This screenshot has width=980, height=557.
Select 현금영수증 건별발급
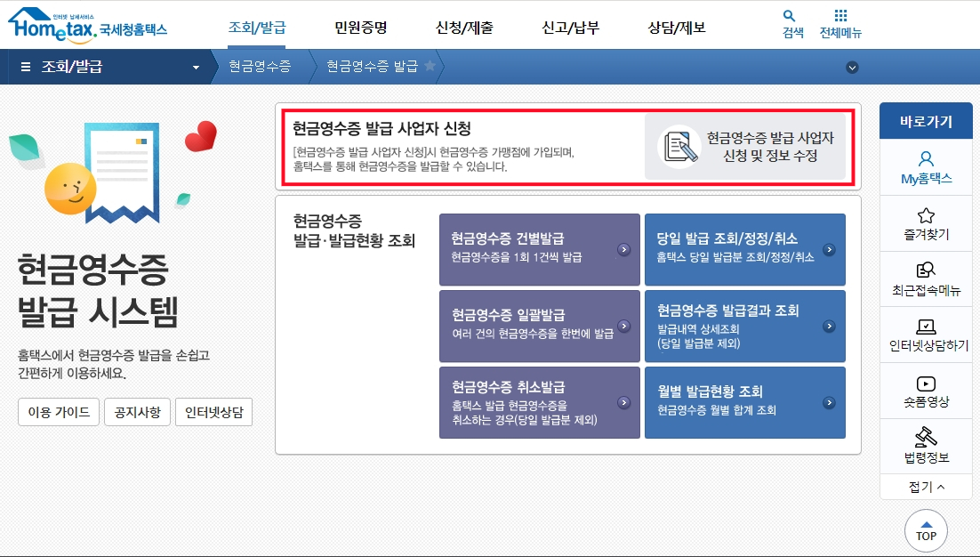pyautogui.click(x=539, y=250)
